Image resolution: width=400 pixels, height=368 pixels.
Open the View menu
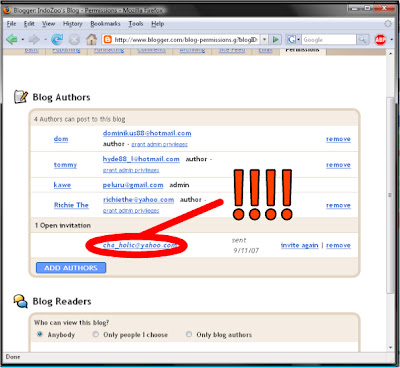point(48,24)
